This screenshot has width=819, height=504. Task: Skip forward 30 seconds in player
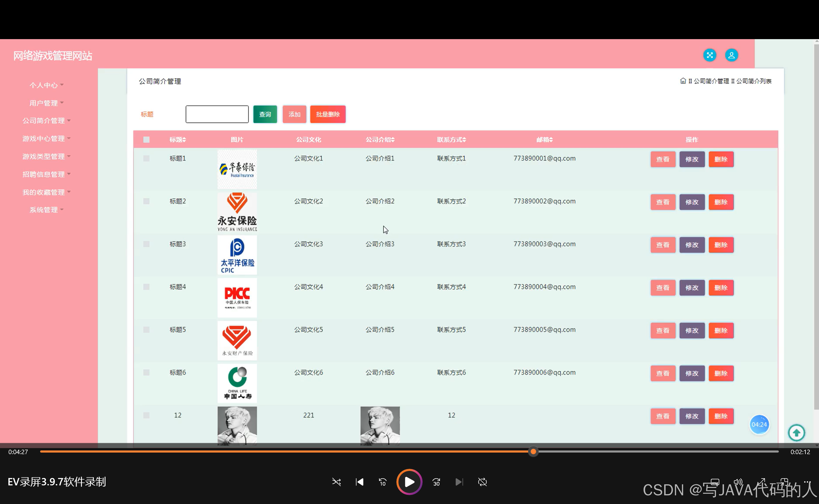point(436,482)
